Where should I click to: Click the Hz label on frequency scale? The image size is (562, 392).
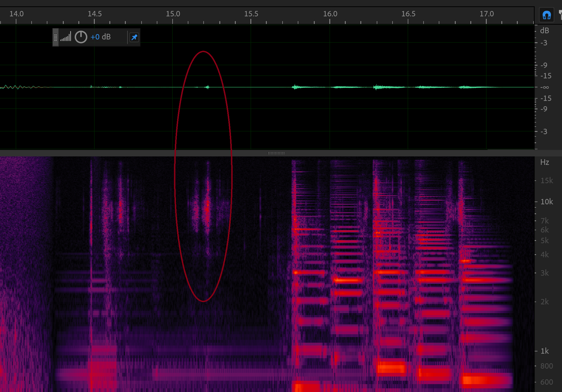point(544,162)
